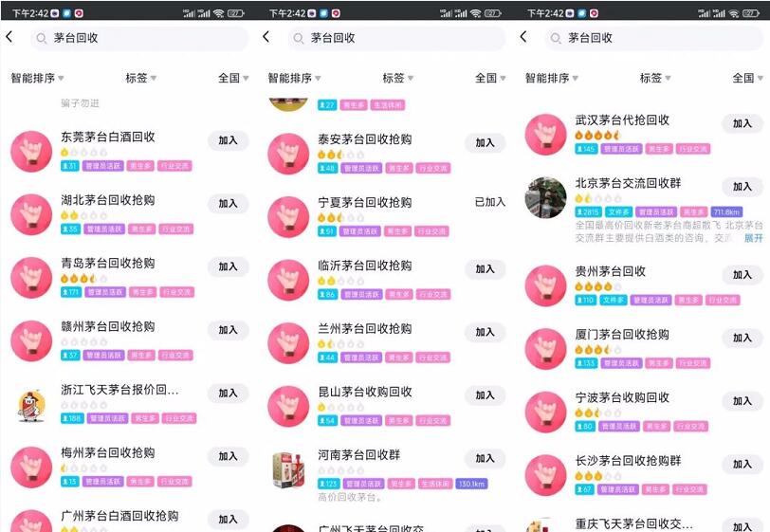The image size is (770, 532).
Task: Select group title 广州茅台白酒回收抢购
Action: click(119, 516)
